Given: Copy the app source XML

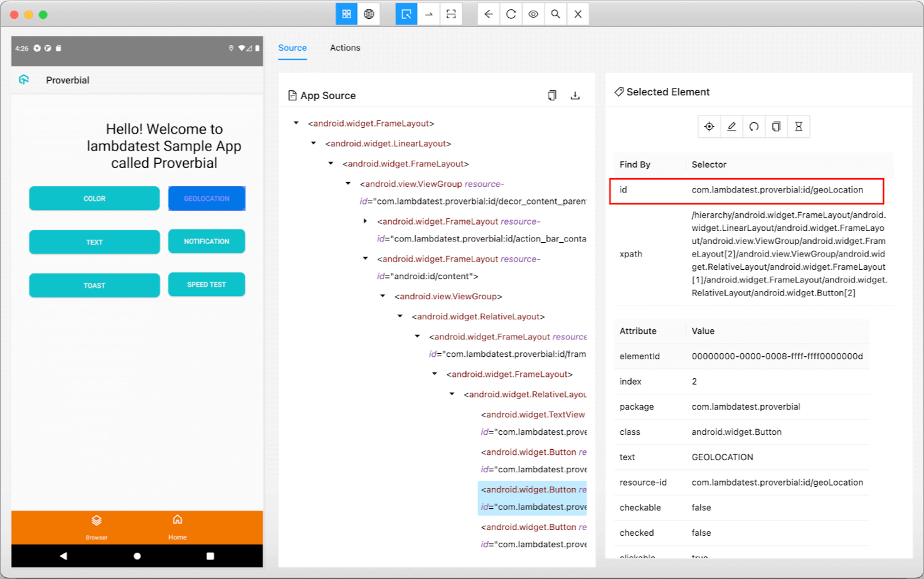Looking at the screenshot, I should click(551, 95).
